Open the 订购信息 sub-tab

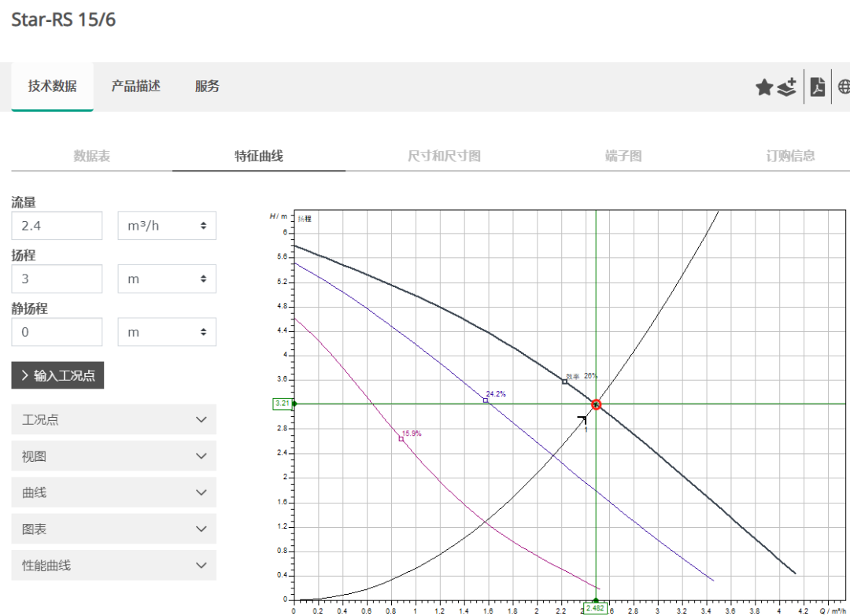coord(790,156)
